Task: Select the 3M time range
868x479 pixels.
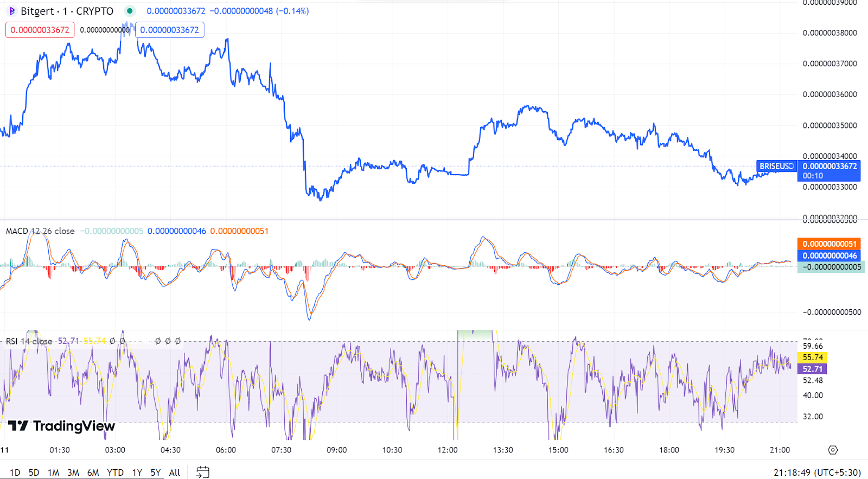Action: [73, 472]
